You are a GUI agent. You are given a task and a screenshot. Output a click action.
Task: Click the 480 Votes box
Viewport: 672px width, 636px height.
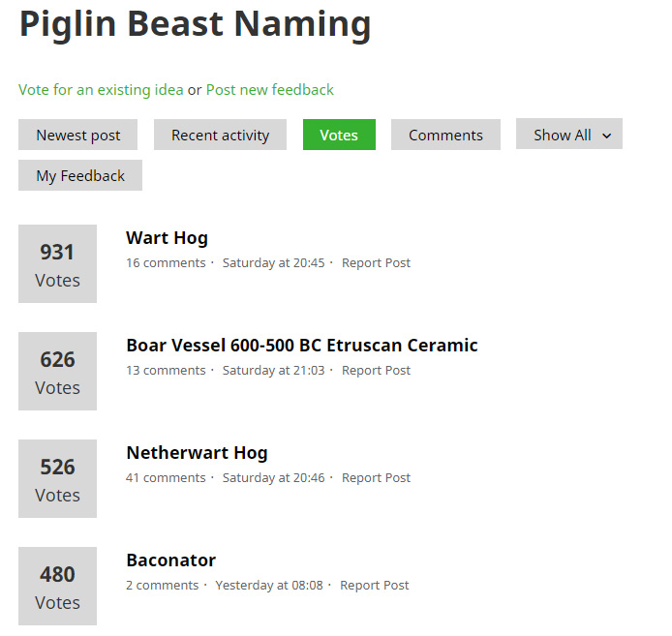tap(57, 586)
